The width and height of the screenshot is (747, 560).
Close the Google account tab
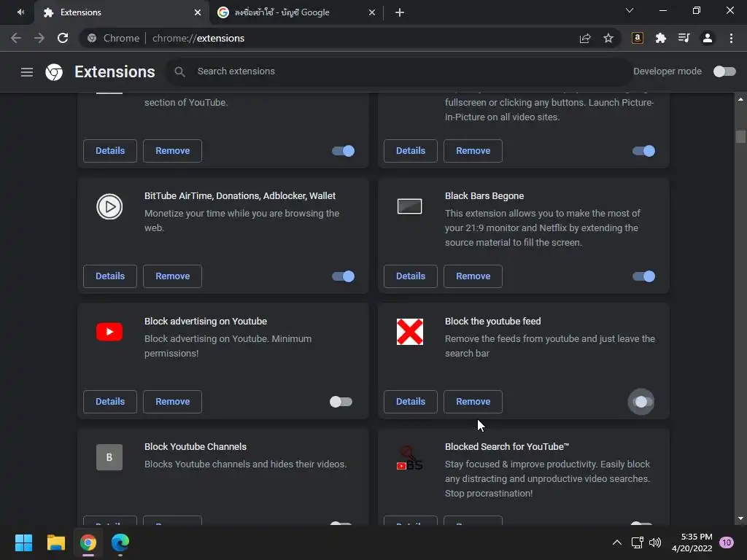(372, 12)
